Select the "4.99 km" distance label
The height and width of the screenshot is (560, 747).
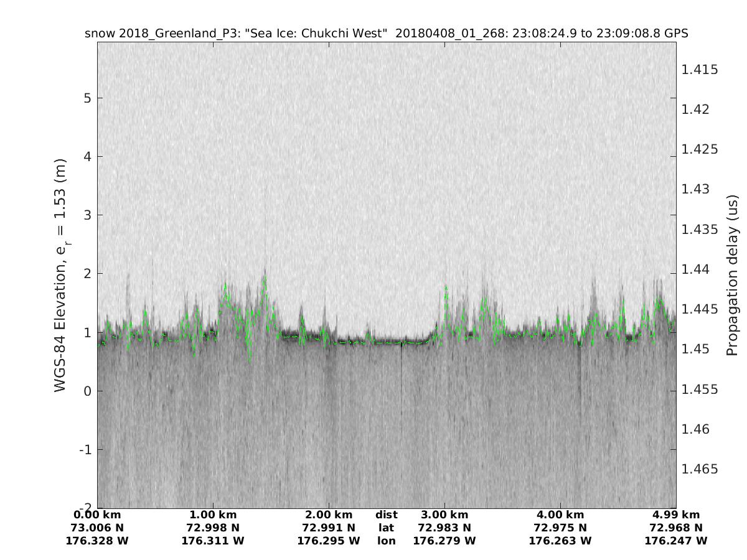click(x=676, y=515)
